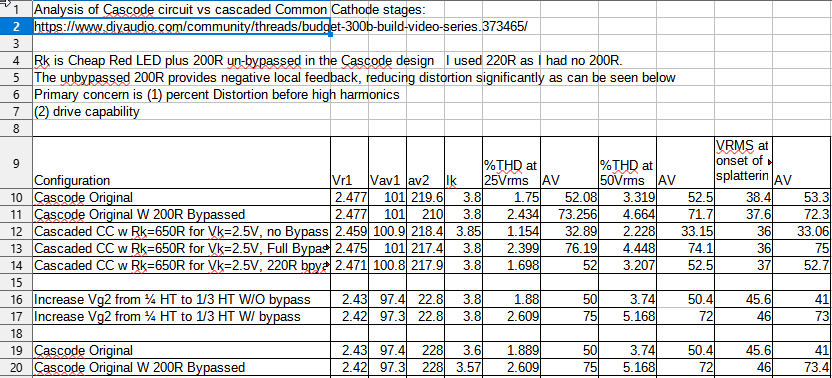Viewport: 832px width, 378px height.
Task: Click 'Cascode Original' in row 19
Action: [181, 350]
